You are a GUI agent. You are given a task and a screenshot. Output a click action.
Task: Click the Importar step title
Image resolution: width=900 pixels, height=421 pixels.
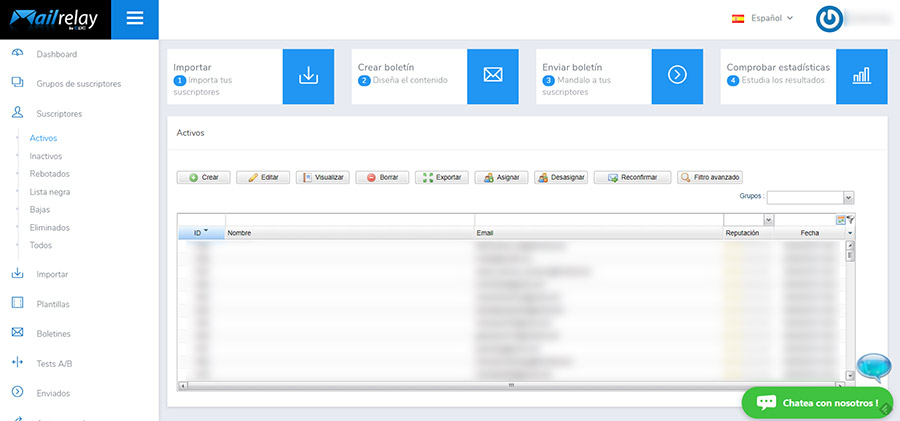192,68
